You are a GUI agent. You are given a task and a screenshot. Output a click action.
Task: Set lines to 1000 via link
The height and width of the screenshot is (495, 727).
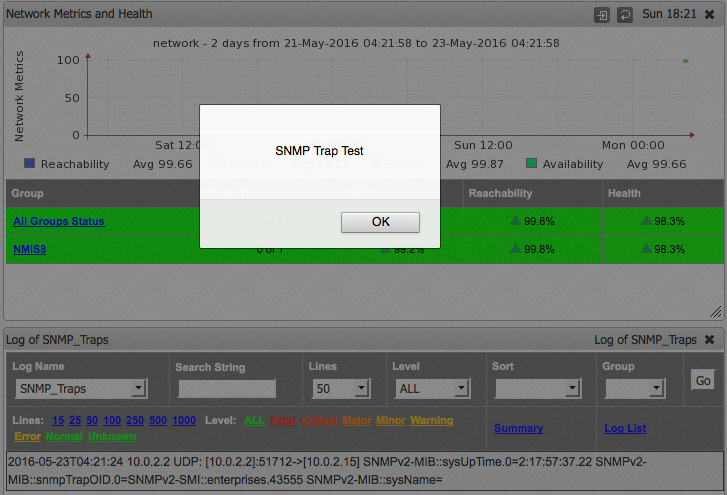click(184, 421)
